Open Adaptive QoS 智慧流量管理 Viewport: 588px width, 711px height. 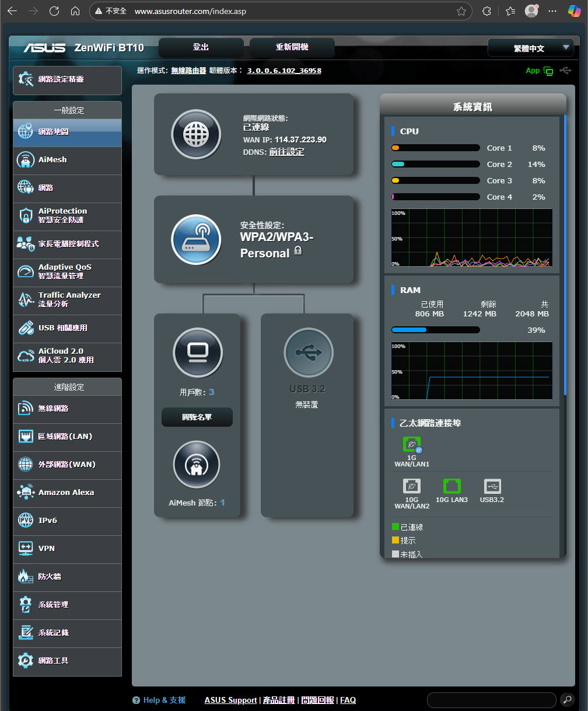[x=67, y=273]
